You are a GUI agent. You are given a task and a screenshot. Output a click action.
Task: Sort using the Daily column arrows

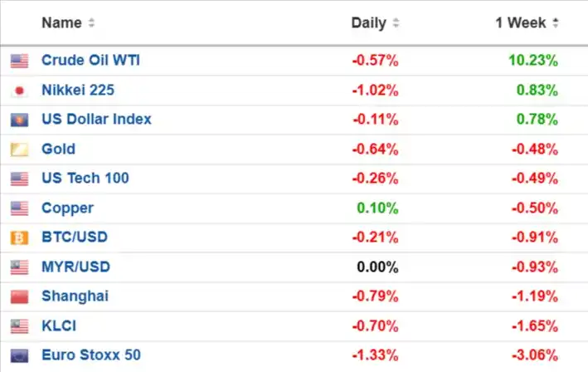click(x=396, y=23)
